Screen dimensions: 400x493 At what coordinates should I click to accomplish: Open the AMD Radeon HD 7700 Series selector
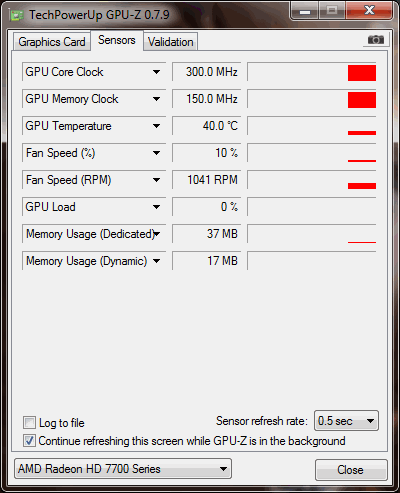coord(123,469)
